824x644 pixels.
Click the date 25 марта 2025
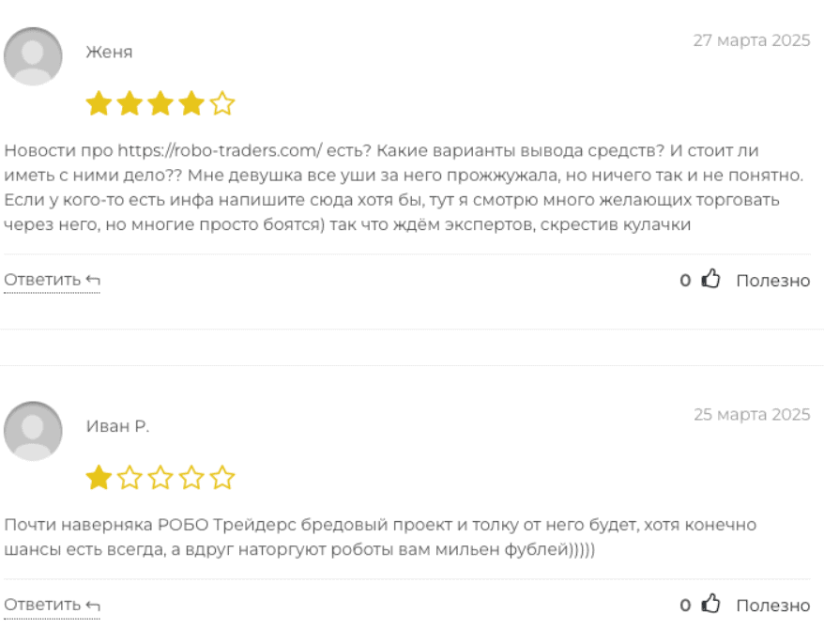click(751, 414)
